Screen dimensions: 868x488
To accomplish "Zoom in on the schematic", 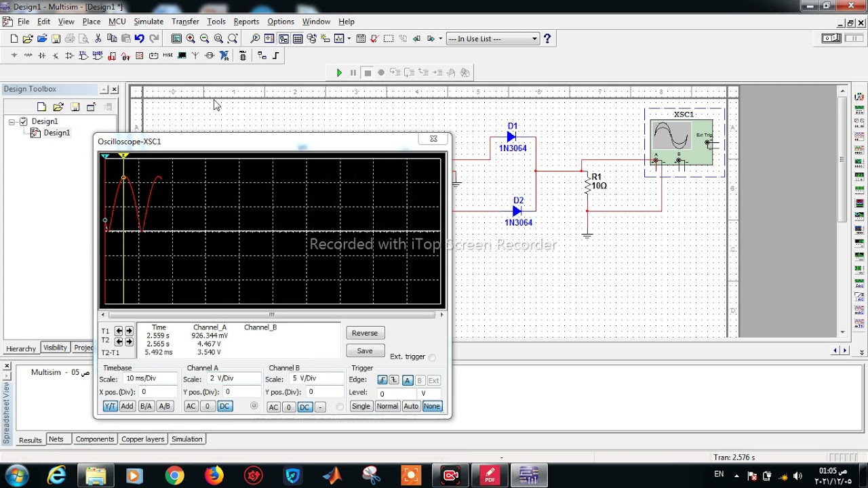I will click(191, 39).
